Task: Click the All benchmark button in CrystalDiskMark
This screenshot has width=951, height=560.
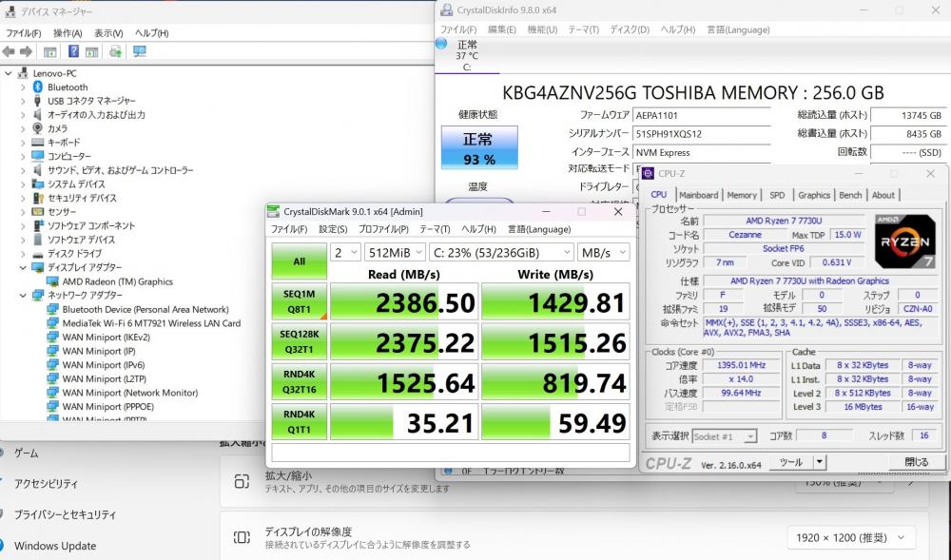Action: tap(299, 261)
